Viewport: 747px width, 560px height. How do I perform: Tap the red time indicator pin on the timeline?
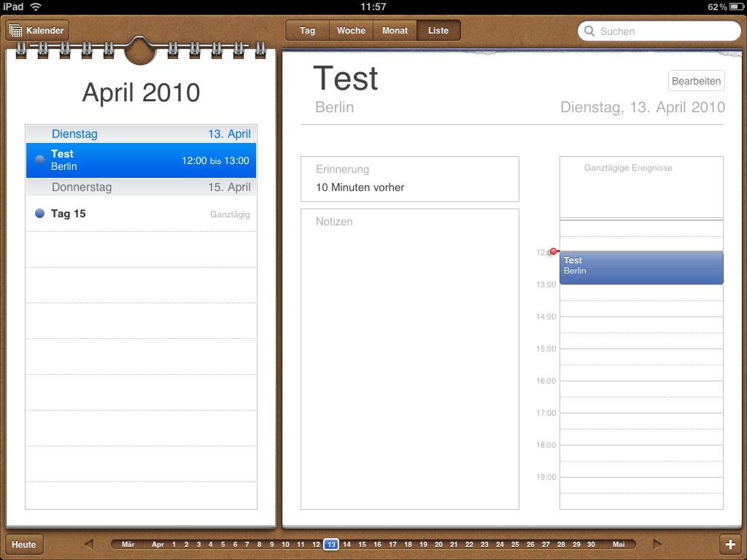click(x=554, y=251)
